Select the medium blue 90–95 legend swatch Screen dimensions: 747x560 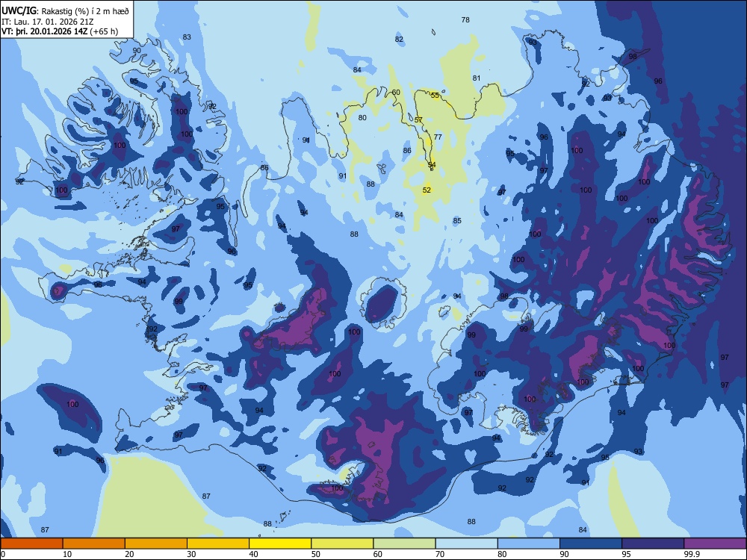coord(591,544)
